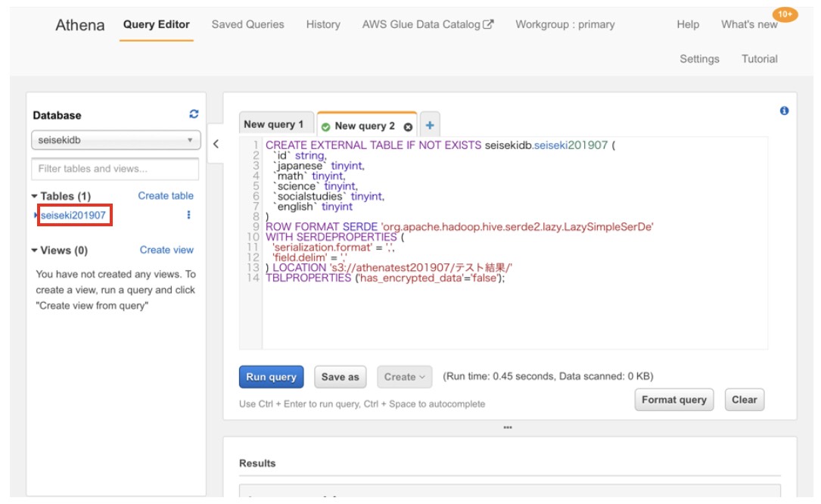Screen dimensions: 821x504
Task: Add a new query tab
Action: 430,126
